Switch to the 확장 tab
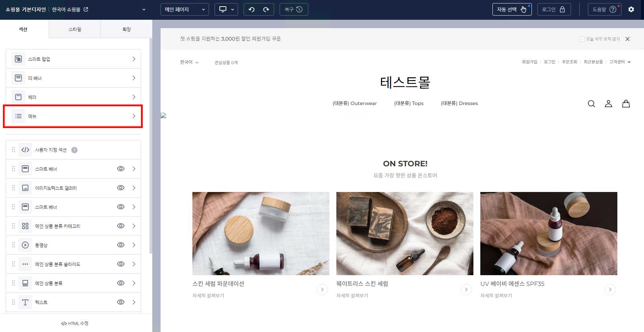The height and width of the screenshot is (332, 644). [127, 29]
